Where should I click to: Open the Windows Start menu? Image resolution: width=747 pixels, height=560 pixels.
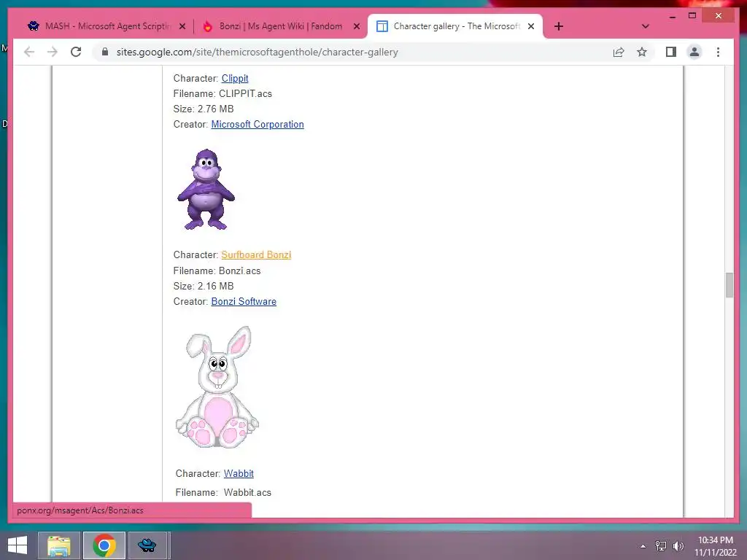click(18, 545)
